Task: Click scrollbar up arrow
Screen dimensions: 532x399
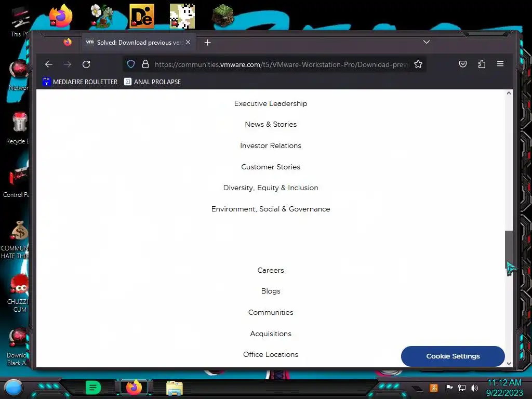Action: pyautogui.click(x=509, y=93)
